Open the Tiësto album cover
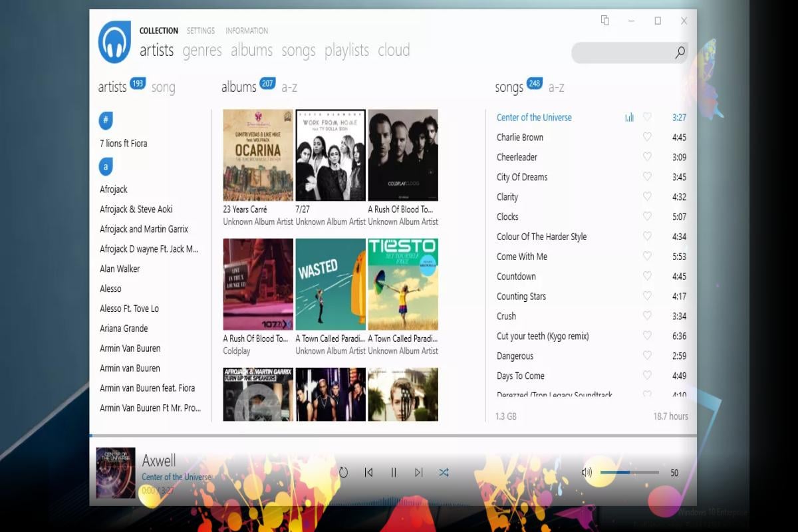Viewport: 798px width, 532px height. tap(403, 284)
